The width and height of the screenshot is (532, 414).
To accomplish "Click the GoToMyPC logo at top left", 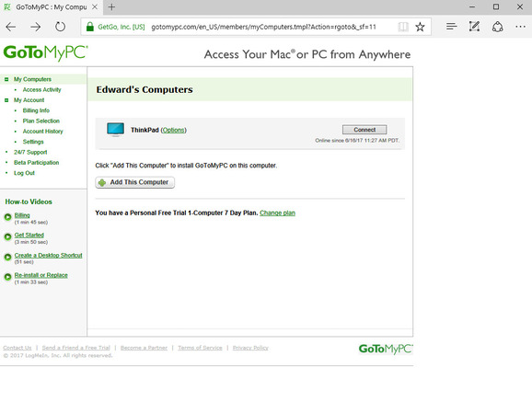I will click(x=45, y=52).
